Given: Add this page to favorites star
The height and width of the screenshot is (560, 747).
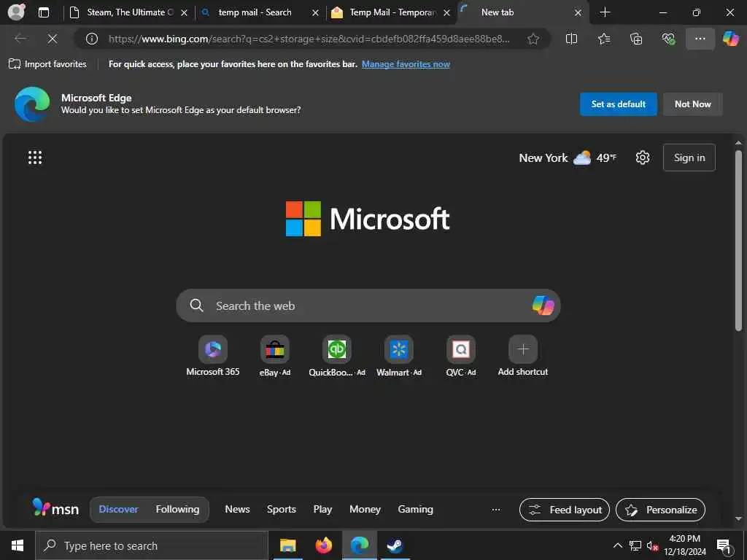Looking at the screenshot, I should tap(533, 39).
